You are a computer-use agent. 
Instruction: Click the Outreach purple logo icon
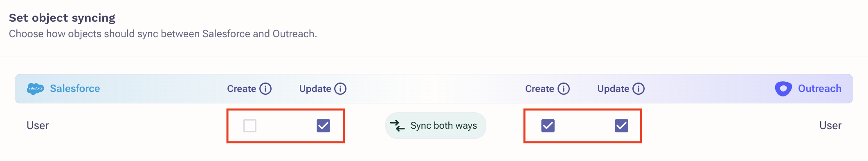pos(783,89)
